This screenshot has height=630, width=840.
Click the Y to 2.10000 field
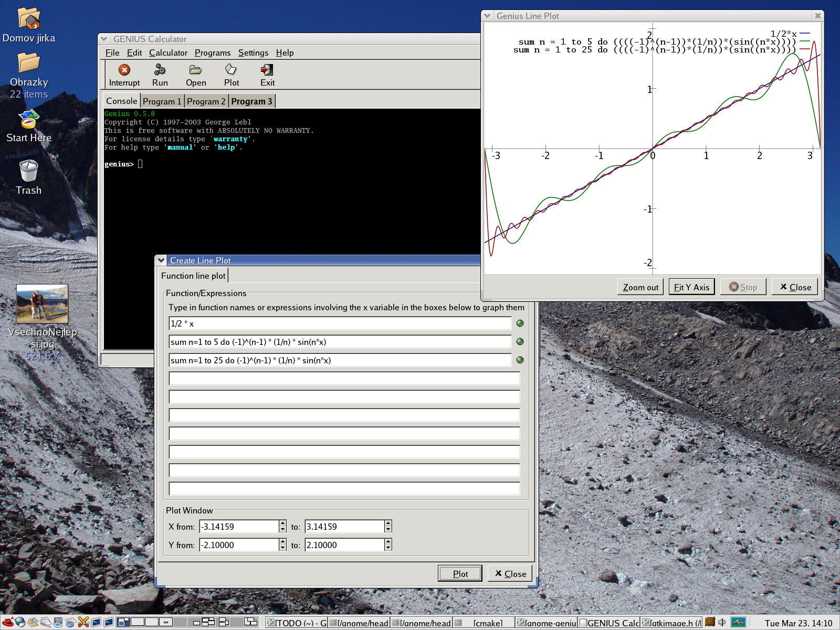pos(344,545)
